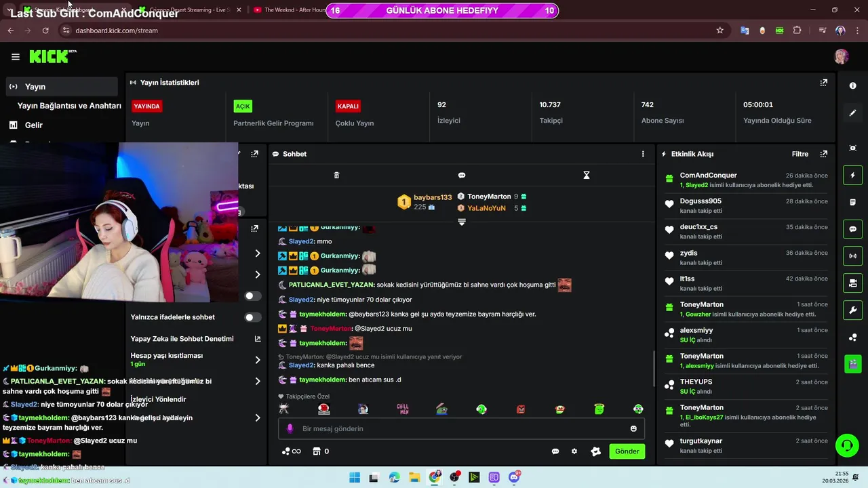Image resolution: width=868 pixels, height=488 pixels.
Task: Click the green headset support button
Action: click(846, 446)
